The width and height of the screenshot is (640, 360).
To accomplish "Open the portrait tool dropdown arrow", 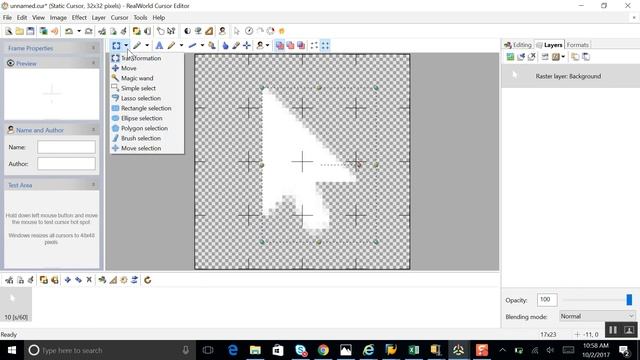I will coord(267,45).
